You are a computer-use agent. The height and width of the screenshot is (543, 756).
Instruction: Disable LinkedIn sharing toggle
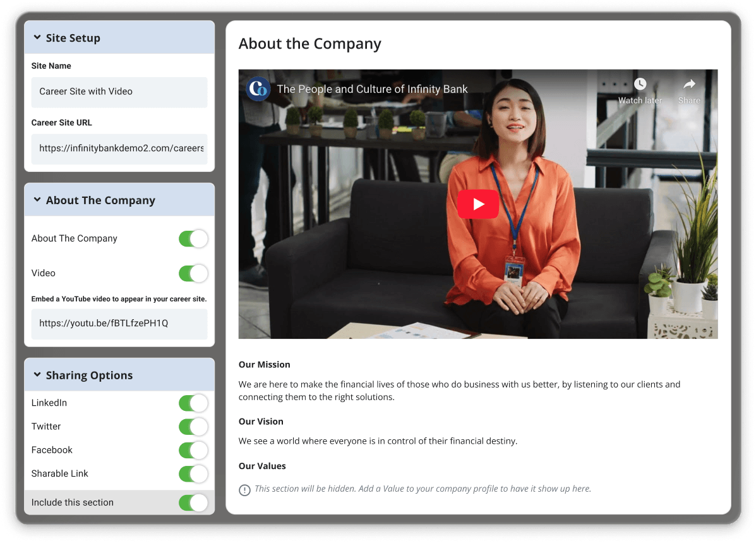point(193,403)
